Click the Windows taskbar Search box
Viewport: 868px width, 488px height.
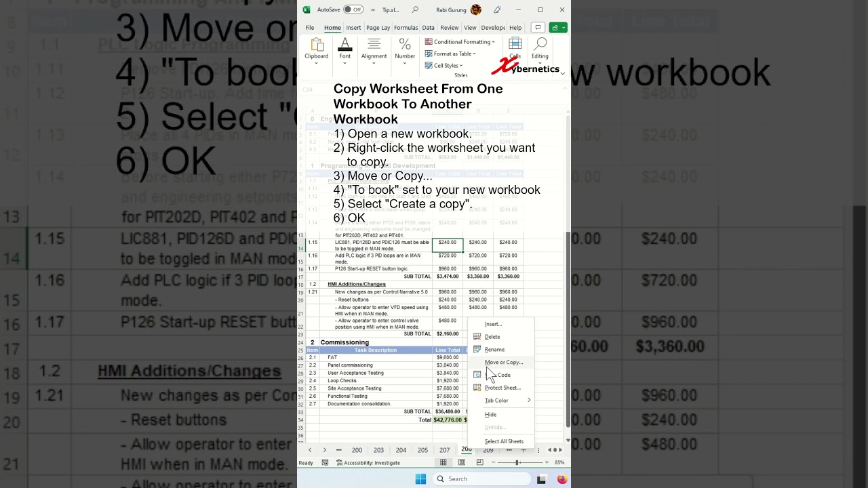[481, 479]
